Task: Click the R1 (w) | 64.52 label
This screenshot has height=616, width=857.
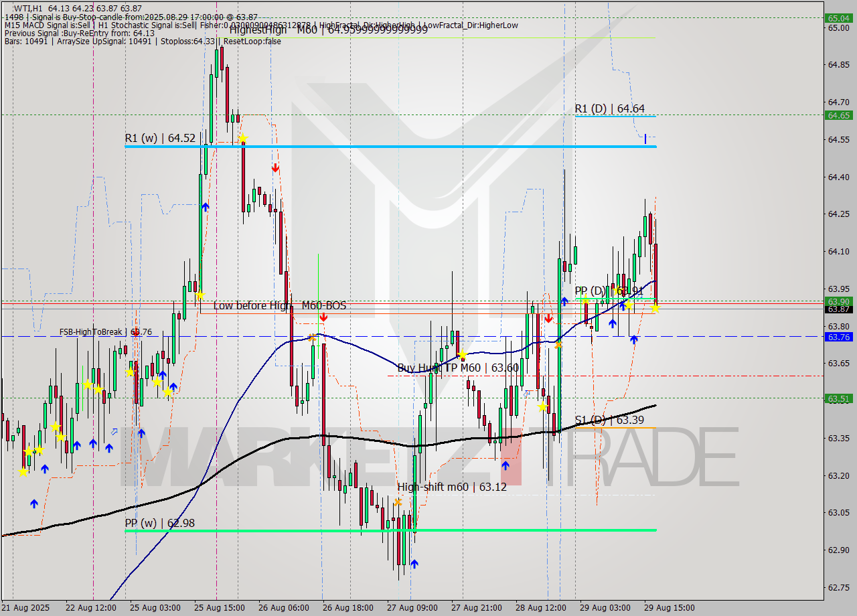Action: [159, 139]
